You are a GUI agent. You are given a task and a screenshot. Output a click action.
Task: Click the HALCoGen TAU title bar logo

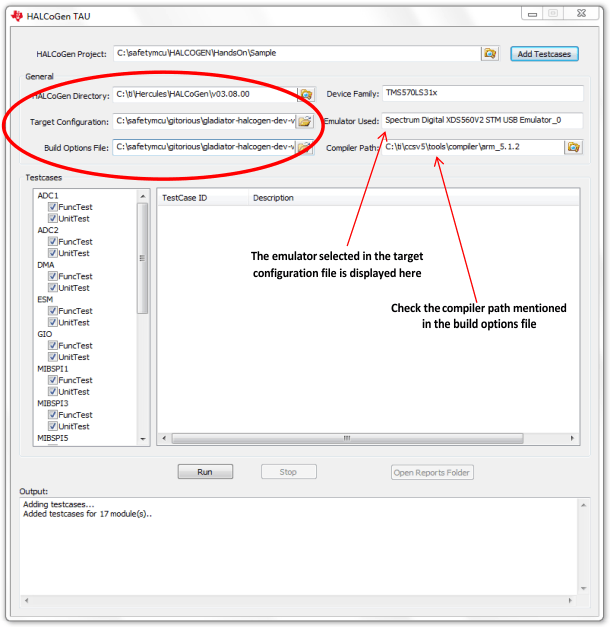click(17, 16)
